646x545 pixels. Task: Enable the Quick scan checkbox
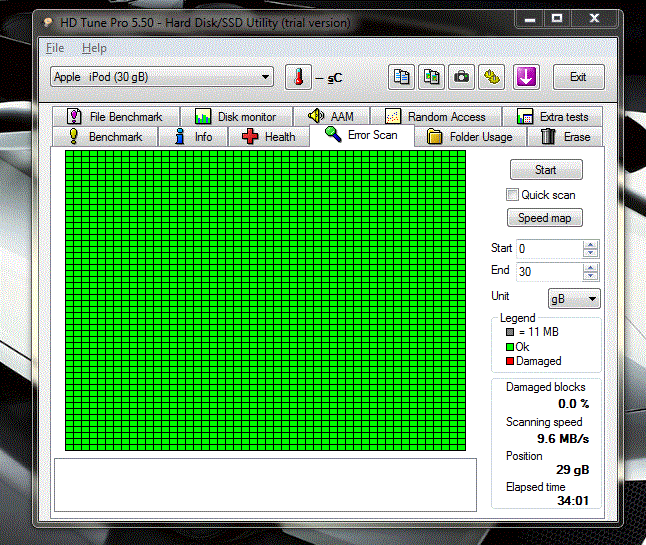pyautogui.click(x=513, y=195)
